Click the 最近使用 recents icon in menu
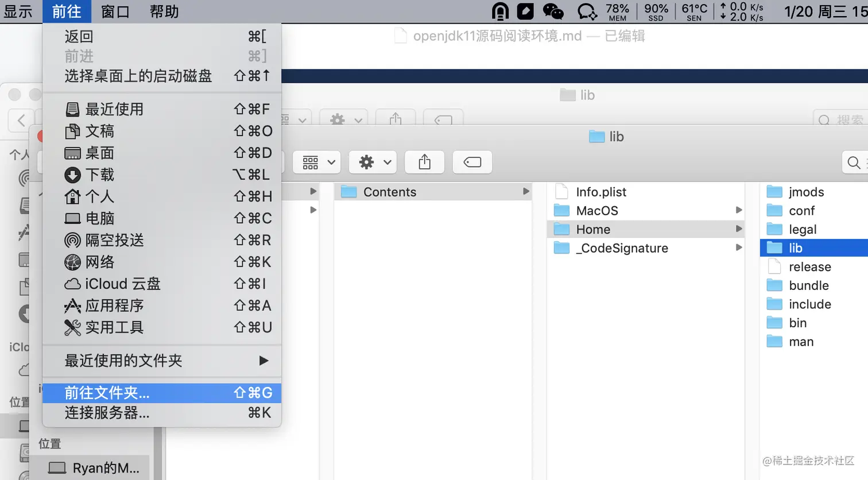Screen dimensions: 868x480 click(x=72, y=109)
